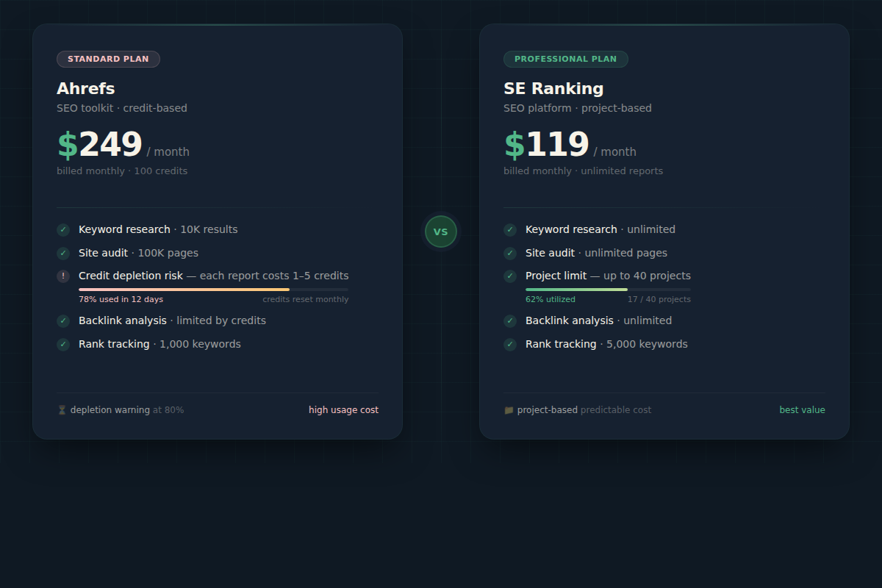Screen dimensions: 882x588
Task: Click 'depletion warning at 80%' footer text
Action: coord(127,410)
